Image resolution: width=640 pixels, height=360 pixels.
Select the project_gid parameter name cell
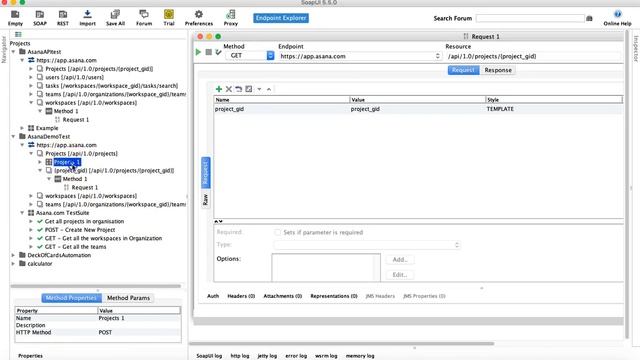(x=282, y=109)
